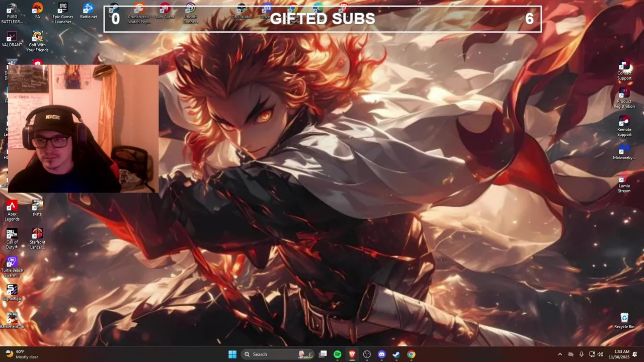Viewport: 644px width, 362px height.
Task: Expand the hidden system tray icons
Action: [x=560, y=354]
